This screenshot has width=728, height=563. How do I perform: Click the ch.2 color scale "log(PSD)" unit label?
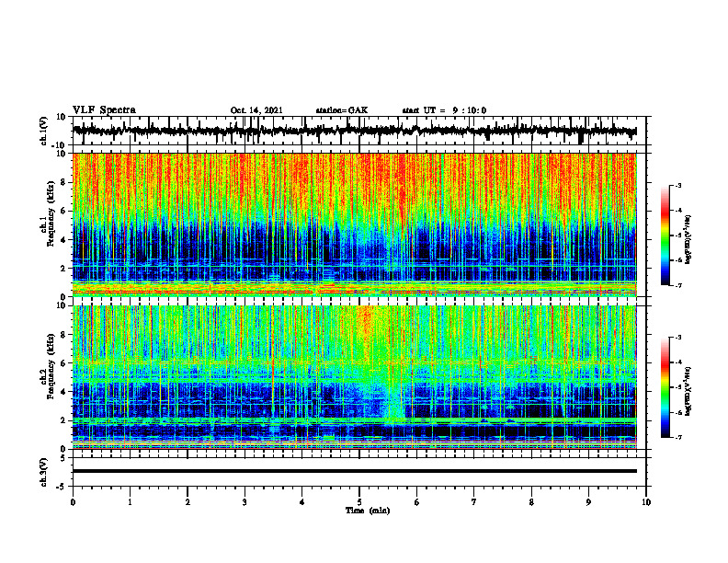point(688,391)
